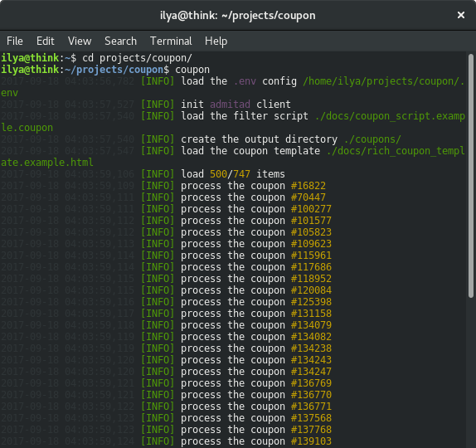Click the cd projects/coupon/ command text
Viewport: 476px width, 448px height.
pyautogui.click(x=137, y=58)
